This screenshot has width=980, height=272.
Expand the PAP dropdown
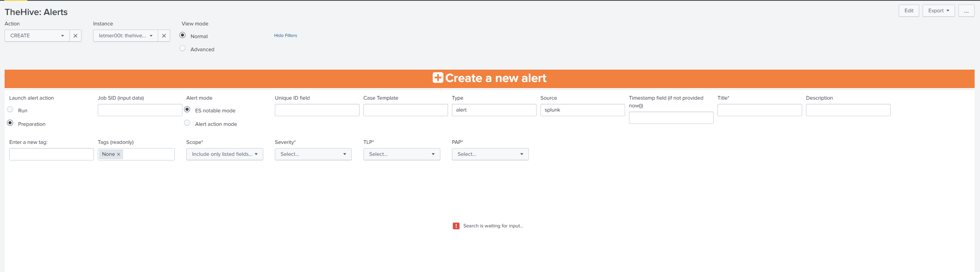(490, 154)
